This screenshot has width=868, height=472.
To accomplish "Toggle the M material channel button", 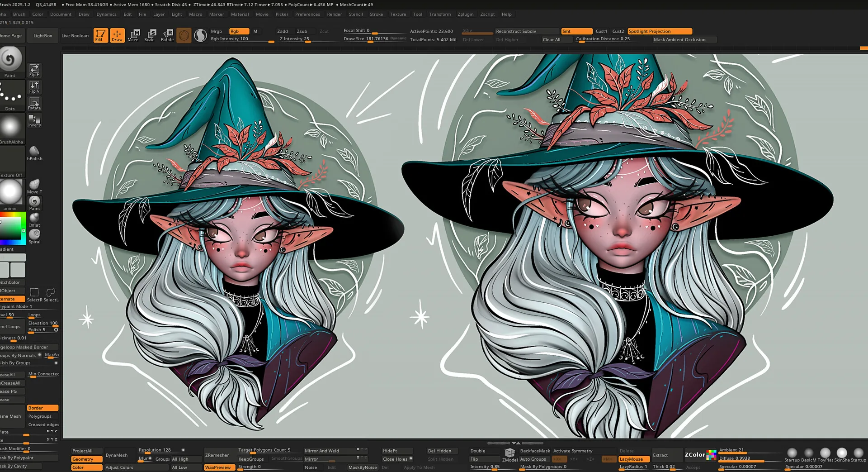I will [255, 31].
